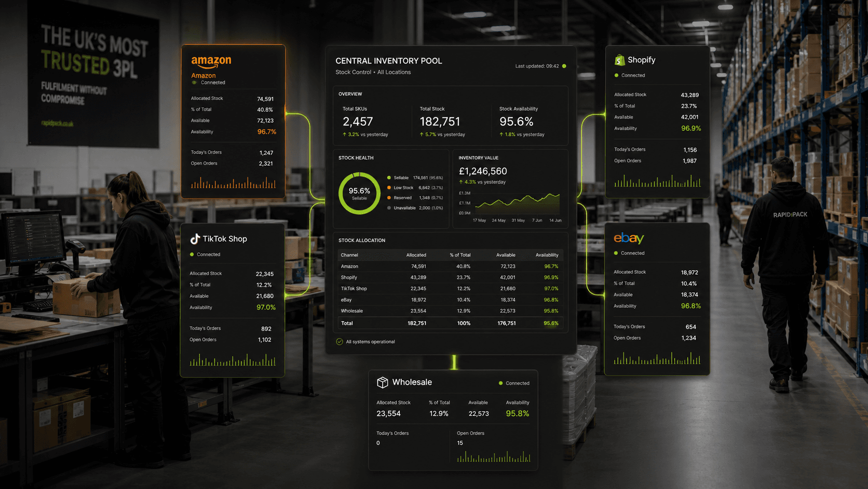The image size is (868, 489).
Task: Click the eBay card Today's Orders value 654
Action: [691, 327]
